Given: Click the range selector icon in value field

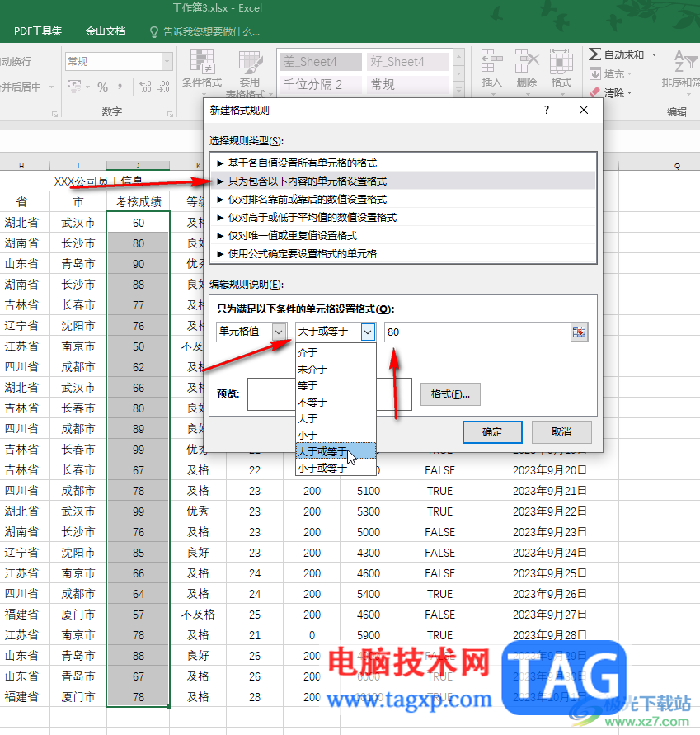Looking at the screenshot, I should [580, 332].
